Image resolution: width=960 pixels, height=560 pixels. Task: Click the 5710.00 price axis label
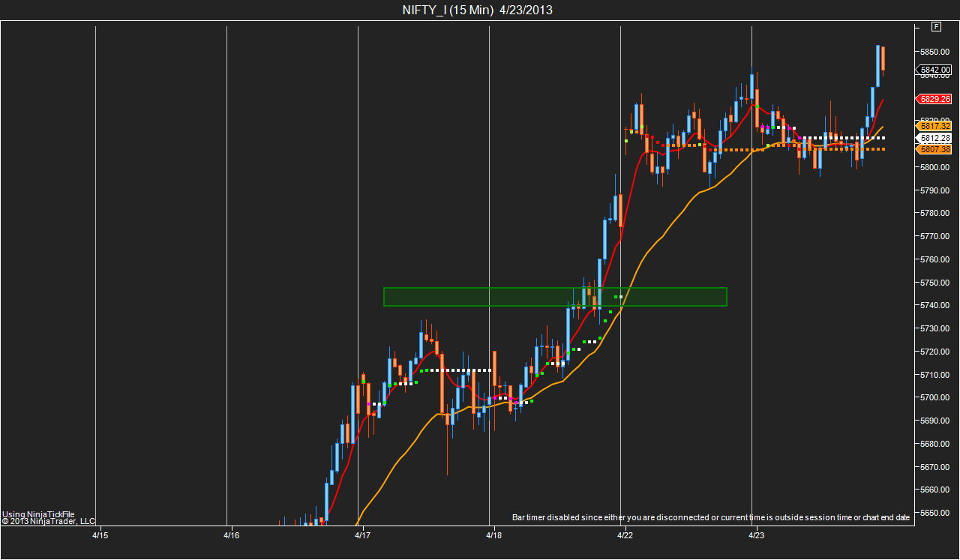click(x=935, y=375)
